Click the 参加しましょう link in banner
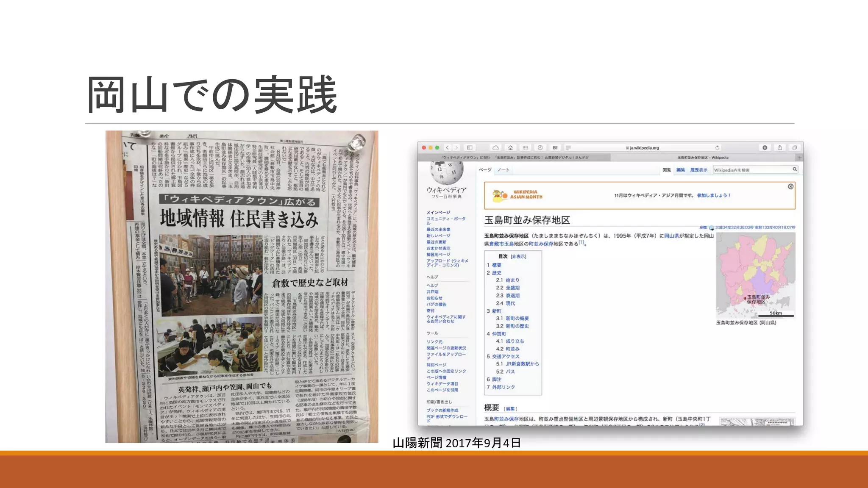Viewport: 868px width, 488px height. click(713, 195)
